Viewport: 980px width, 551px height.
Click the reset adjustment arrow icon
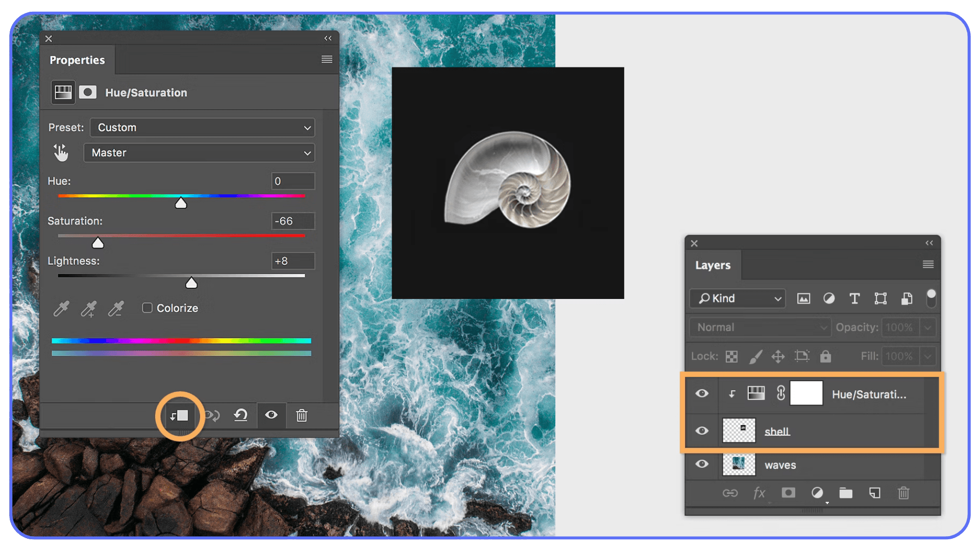[240, 415]
